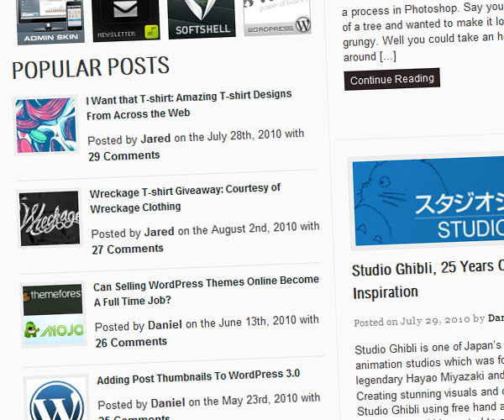Open 'Can Selling WordPress Themes' post title
The width and height of the screenshot is (504, 420).
tap(206, 291)
